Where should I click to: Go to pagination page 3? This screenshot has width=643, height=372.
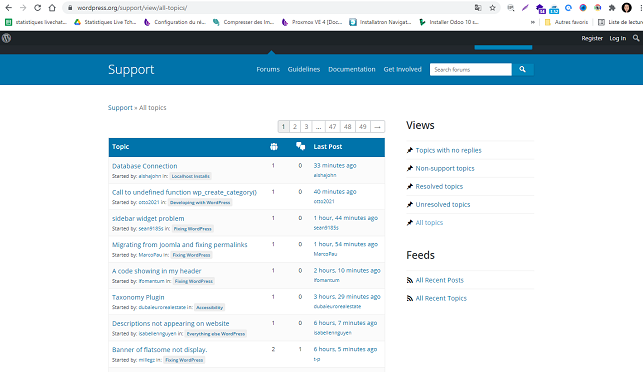tap(306, 127)
